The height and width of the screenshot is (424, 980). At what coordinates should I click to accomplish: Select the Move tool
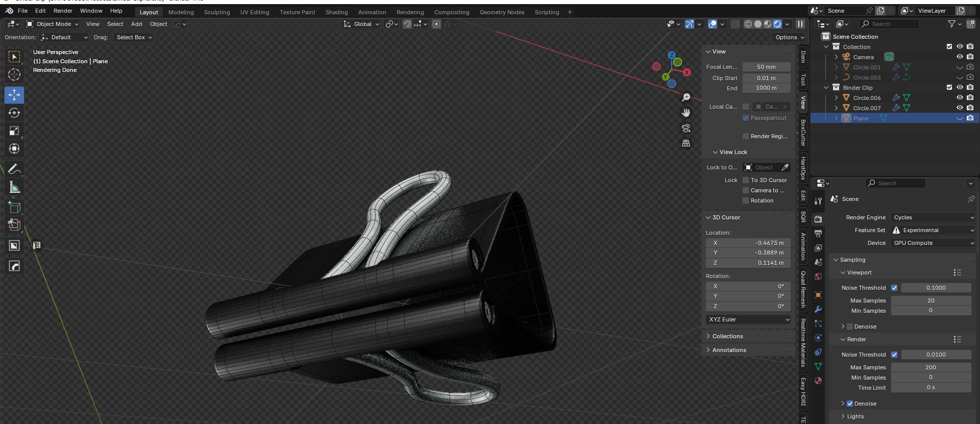[x=14, y=95]
